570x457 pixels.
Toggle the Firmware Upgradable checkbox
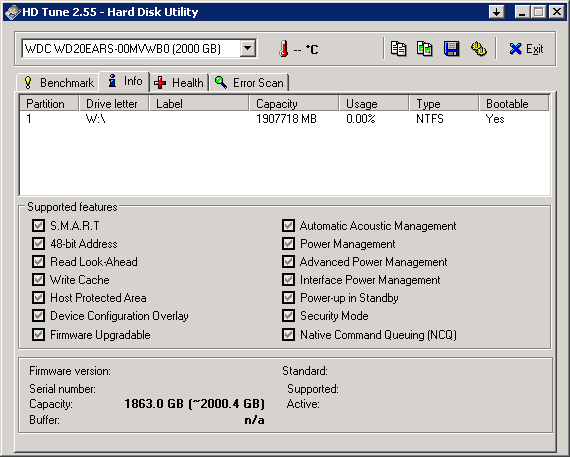click(38, 334)
